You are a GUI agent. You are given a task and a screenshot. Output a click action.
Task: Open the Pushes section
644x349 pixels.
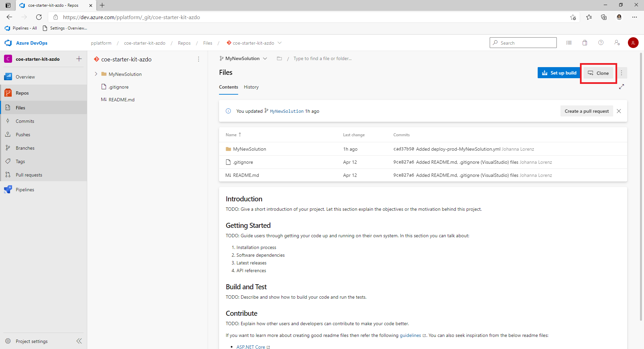23,134
